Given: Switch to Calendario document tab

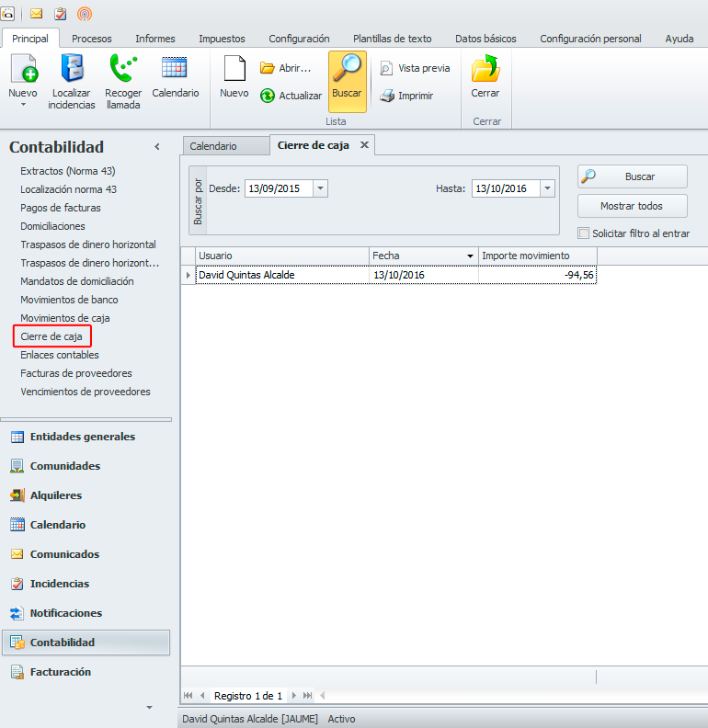Looking at the screenshot, I should (x=226, y=146).
